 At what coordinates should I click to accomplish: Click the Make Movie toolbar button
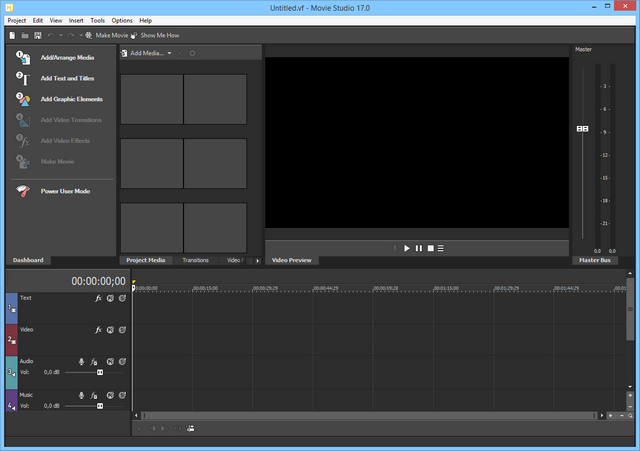[x=107, y=35]
